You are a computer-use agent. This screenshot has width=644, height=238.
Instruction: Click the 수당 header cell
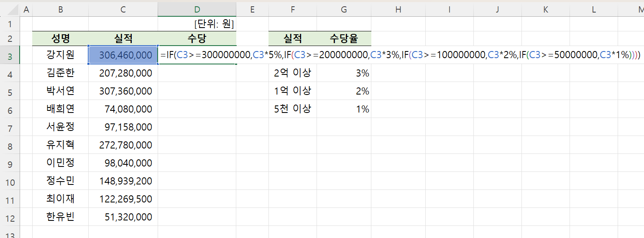[x=197, y=38]
